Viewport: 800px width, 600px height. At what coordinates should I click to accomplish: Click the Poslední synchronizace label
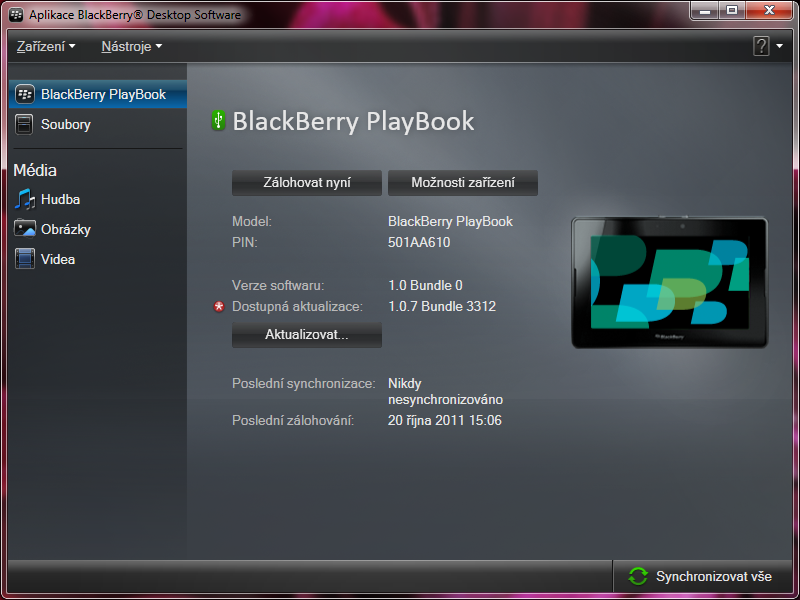coord(304,384)
